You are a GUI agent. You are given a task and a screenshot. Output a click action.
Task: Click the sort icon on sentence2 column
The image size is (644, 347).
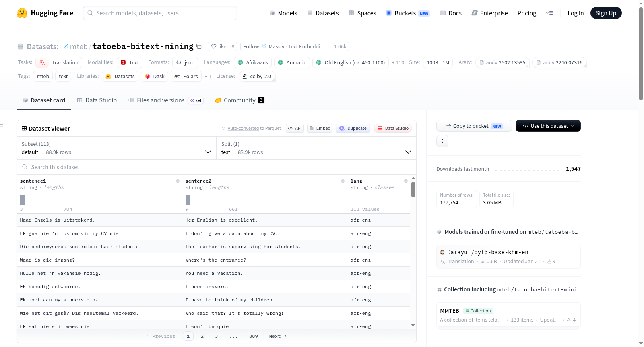point(343,181)
